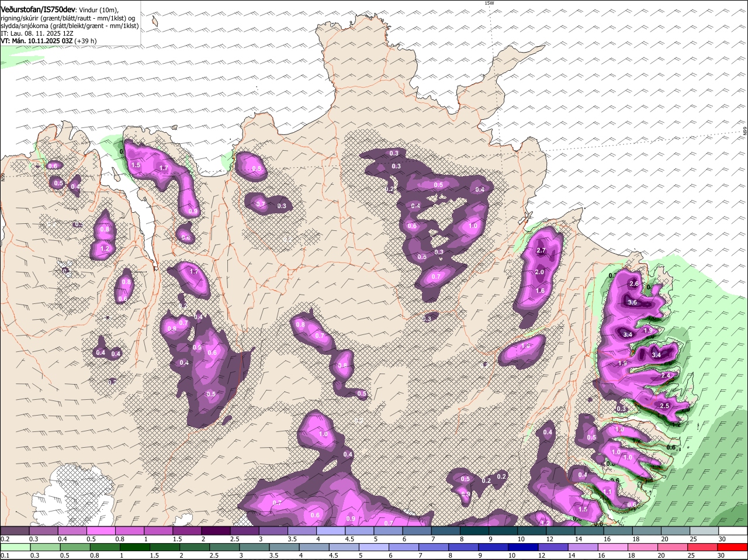This screenshot has height=560, width=748.
Task: Click the 30 label in the bottom legend row
Action: point(721,555)
